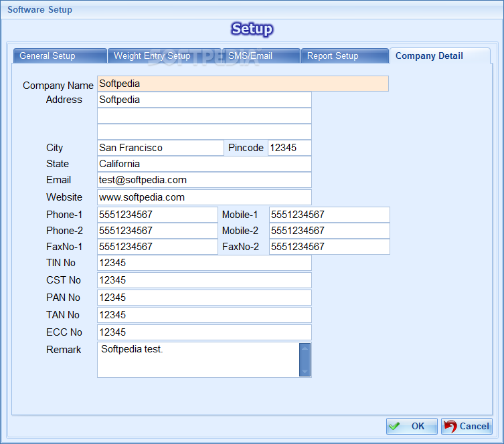Click the Phone-1 number field

(x=157, y=215)
